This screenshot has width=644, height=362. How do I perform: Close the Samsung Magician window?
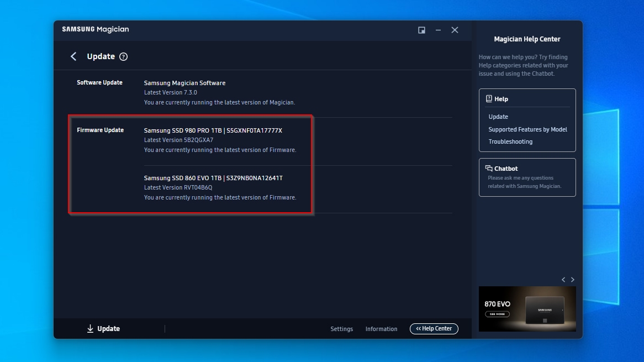pyautogui.click(x=455, y=30)
